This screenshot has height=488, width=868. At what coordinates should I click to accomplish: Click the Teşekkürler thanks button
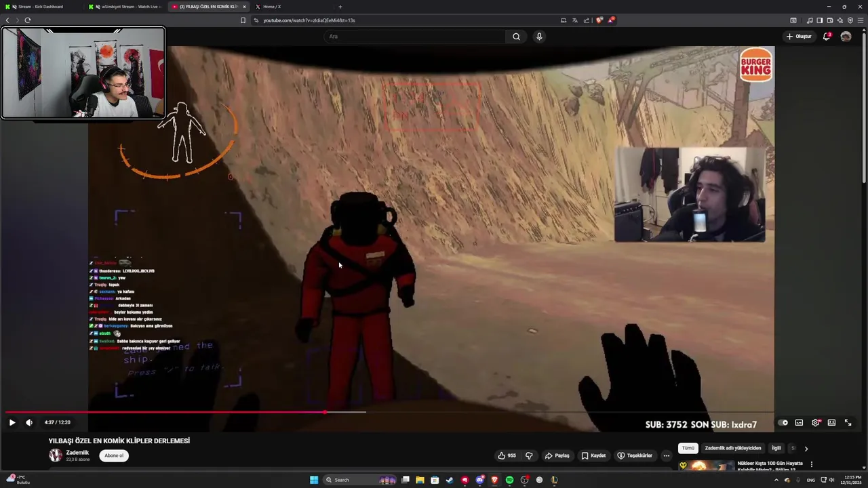click(x=635, y=455)
